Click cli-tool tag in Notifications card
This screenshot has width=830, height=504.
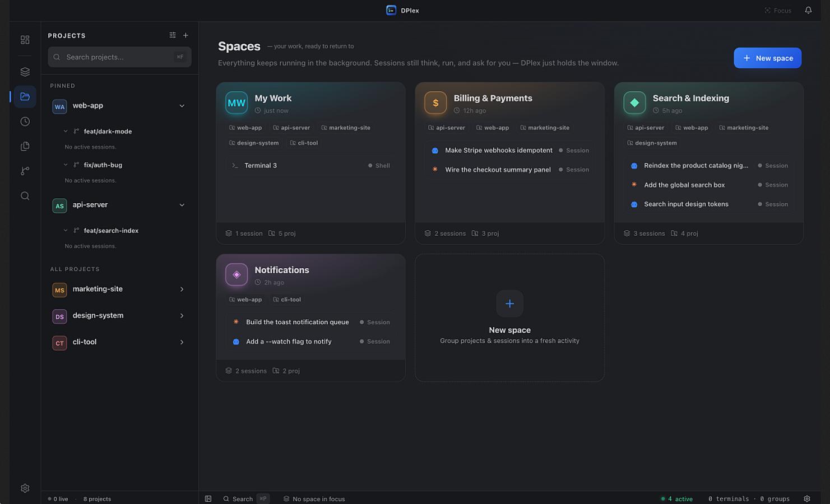click(x=286, y=300)
